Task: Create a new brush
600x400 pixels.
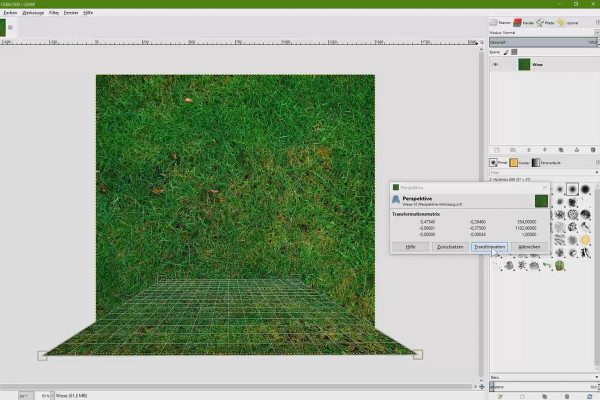Action: pos(522,396)
